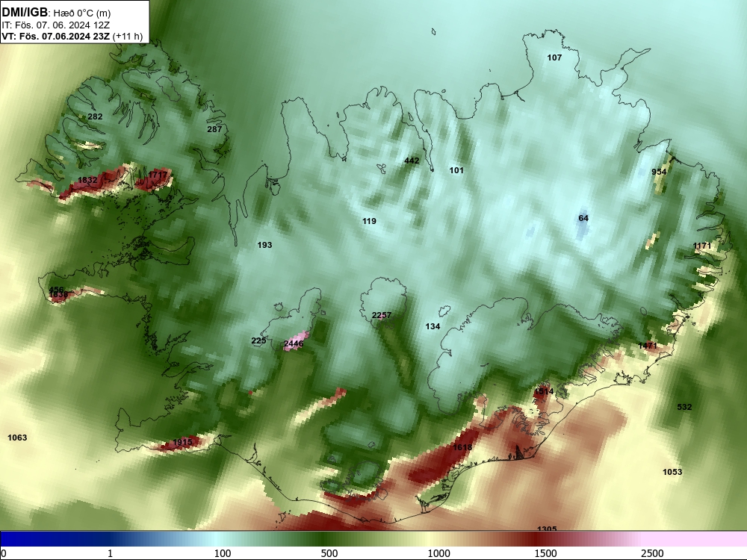The width and height of the screenshot is (747, 560).
Task: Click the value 107 in the northeast
Action: click(x=554, y=57)
